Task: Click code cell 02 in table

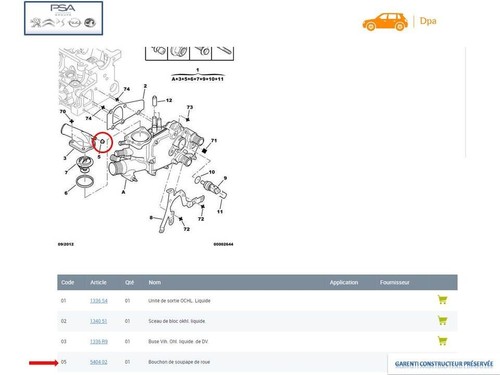Action: click(63, 321)
